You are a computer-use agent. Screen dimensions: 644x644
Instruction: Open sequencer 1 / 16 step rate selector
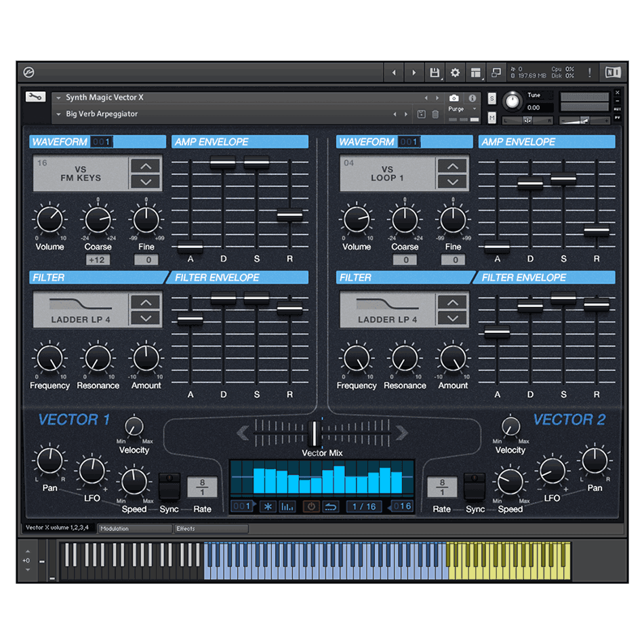(364, 506)
